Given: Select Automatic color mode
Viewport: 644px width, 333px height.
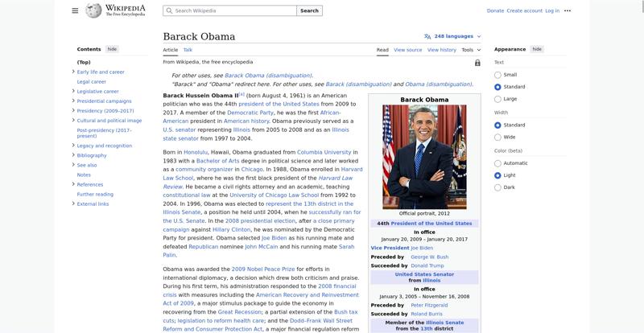Looking at the screenshot, I should point(497,163).
